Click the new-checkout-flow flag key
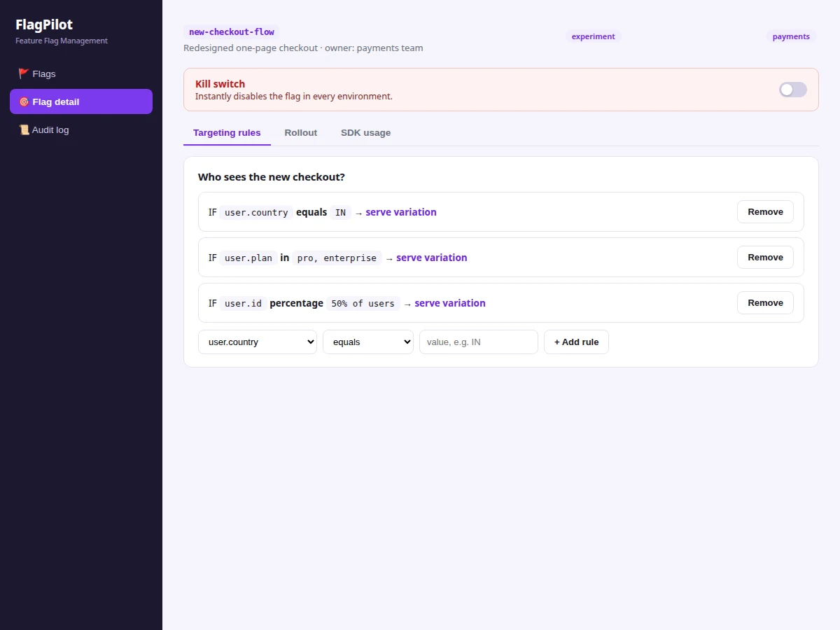Screen dimensions: 840x630 [232, 32]
